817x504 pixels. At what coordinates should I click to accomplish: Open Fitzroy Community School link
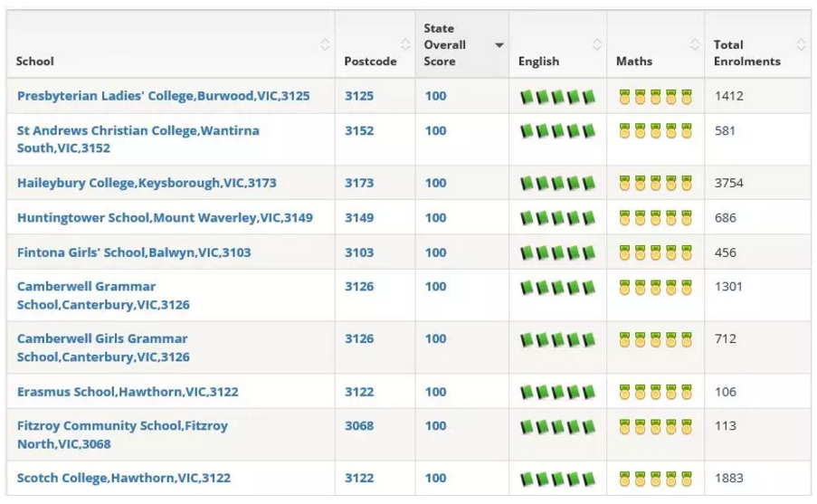pos(122,434)
